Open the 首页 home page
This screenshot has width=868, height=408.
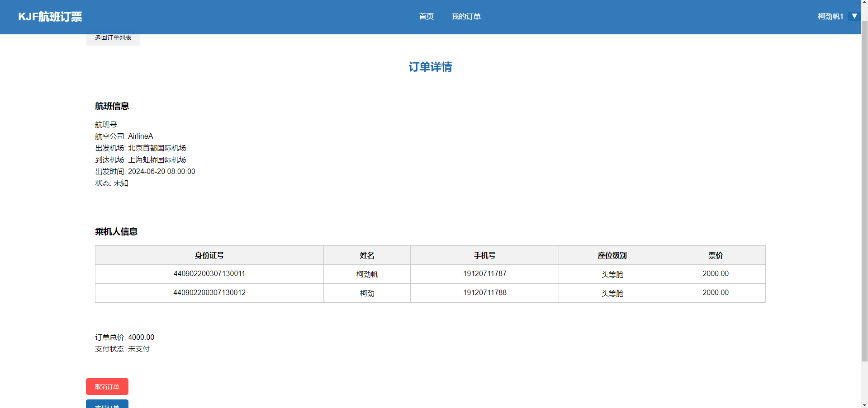click(x=426, y=17)
